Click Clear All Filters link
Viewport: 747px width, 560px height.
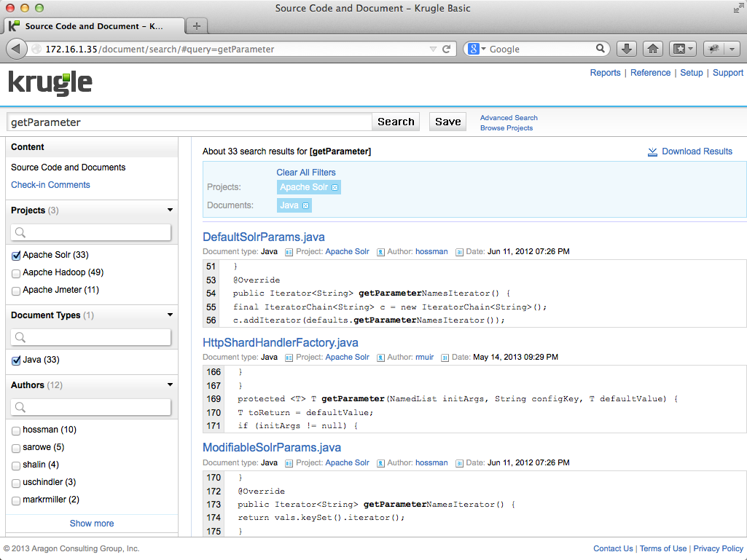(306, 173)
